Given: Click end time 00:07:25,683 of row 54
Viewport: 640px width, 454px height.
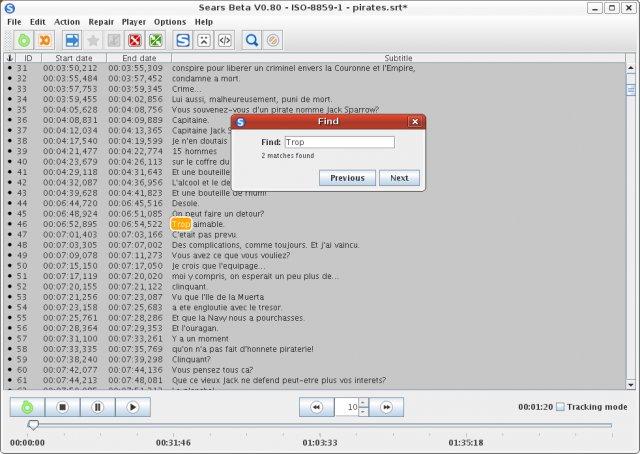Looking at the screenshot, I should click(135, 307).
